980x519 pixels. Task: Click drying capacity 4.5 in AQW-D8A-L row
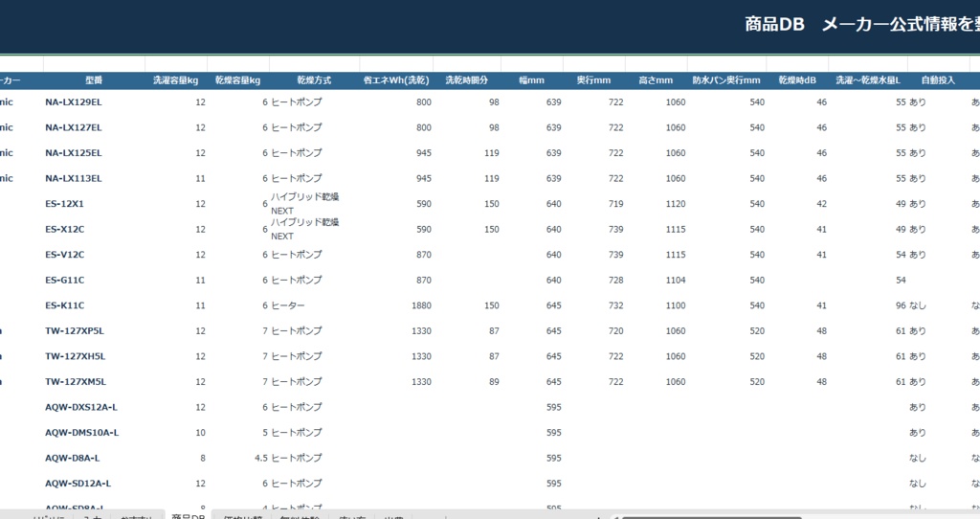coord(261,458)
